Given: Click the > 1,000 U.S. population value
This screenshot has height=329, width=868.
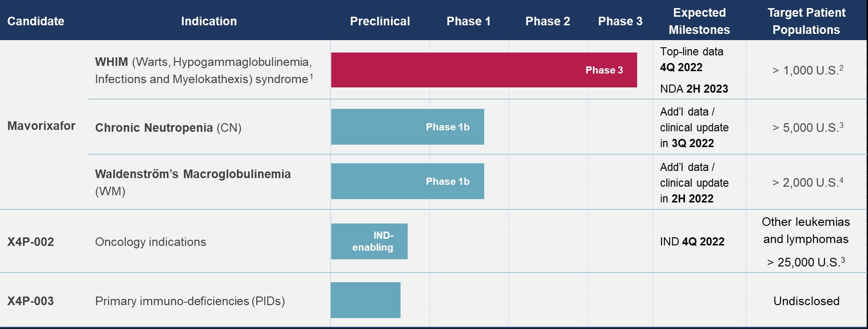Looking at the screenshot, I should click(x=807, y=71).
